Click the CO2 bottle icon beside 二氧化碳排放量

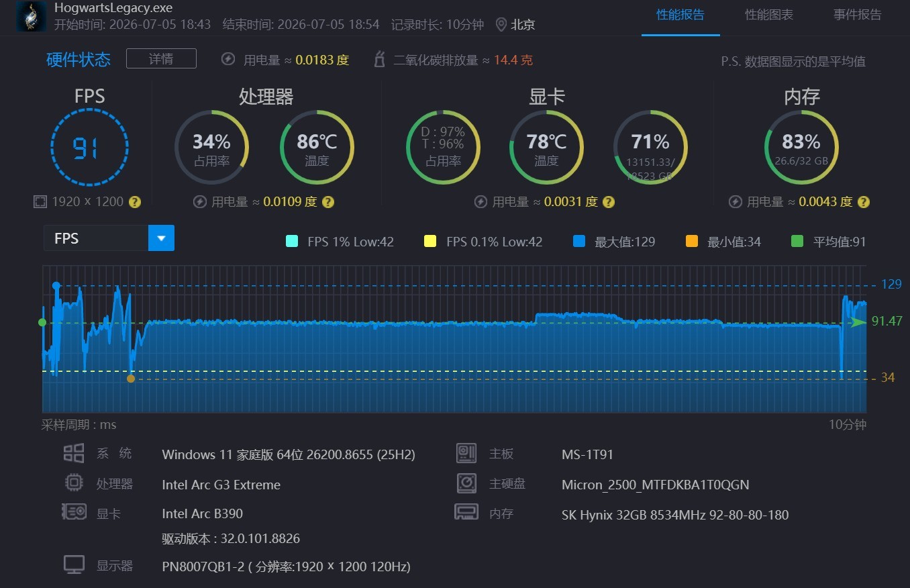click(379, 59)
